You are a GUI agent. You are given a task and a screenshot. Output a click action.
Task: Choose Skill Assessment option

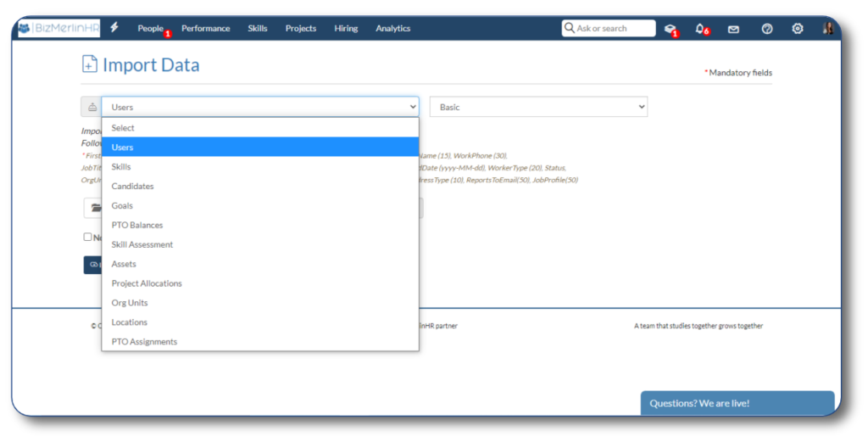click(260, 243)
